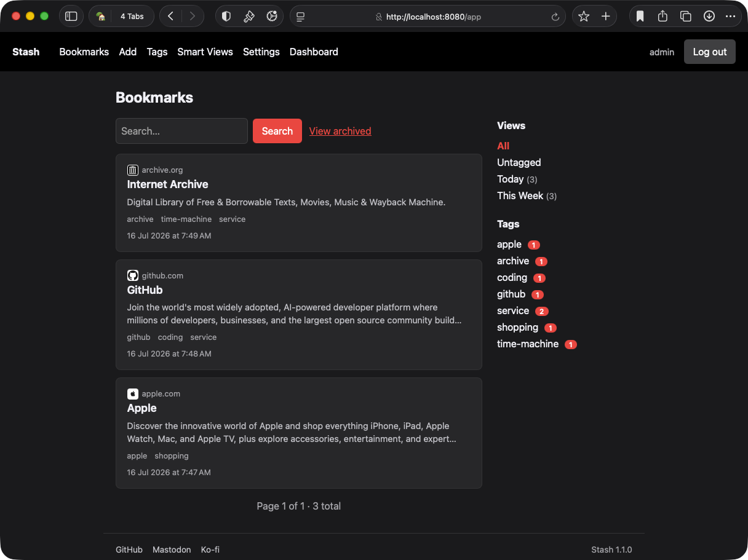Open the Dashboard nav item
The height and width of the screenshot is (560, 748).
point(314,52)
